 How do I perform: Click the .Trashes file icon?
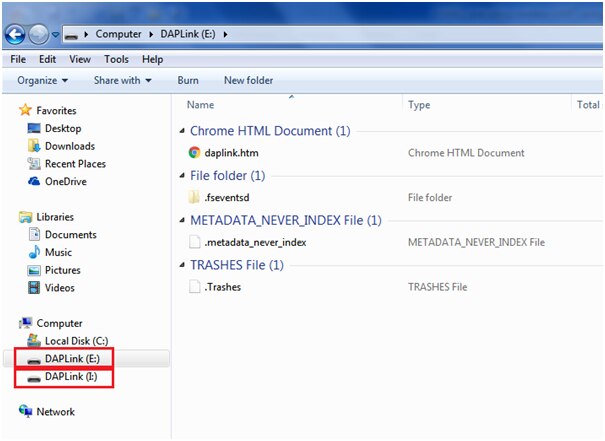(194, 287)
